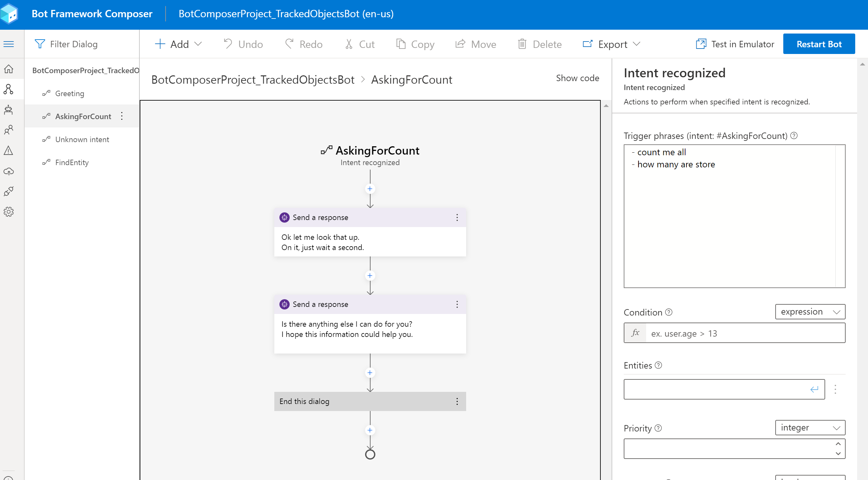The width and height of the screenshot is (868, 480).
Task: Open the Priority integer type dropdown
Action: click(x=810, y=427)
